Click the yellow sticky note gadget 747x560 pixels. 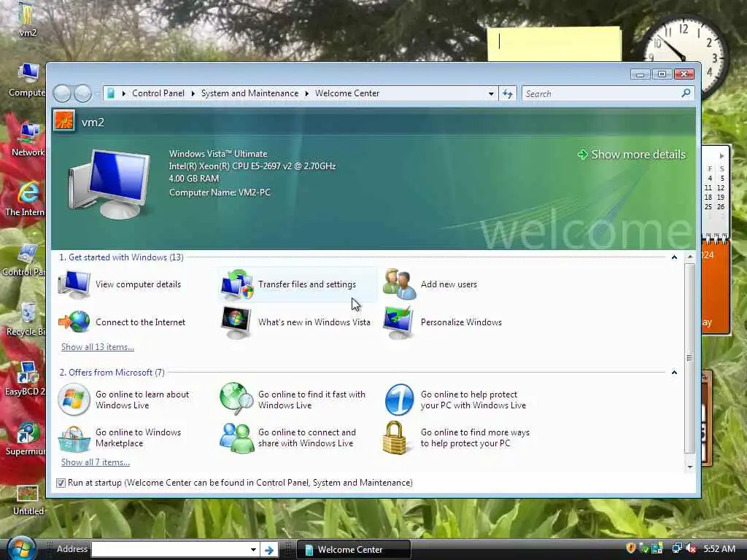tap(554, 43)
